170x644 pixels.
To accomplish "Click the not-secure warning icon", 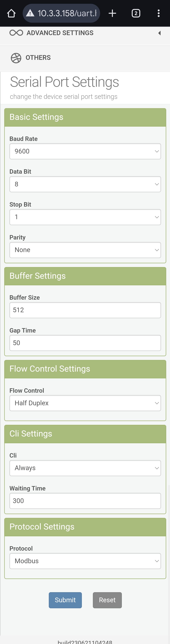I will pos(30,13).
